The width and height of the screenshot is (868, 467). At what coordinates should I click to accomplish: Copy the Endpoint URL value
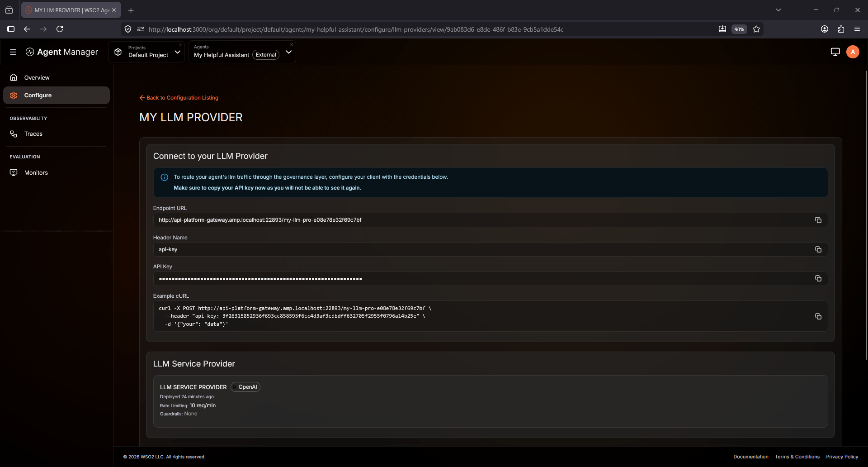click(818, 220)
